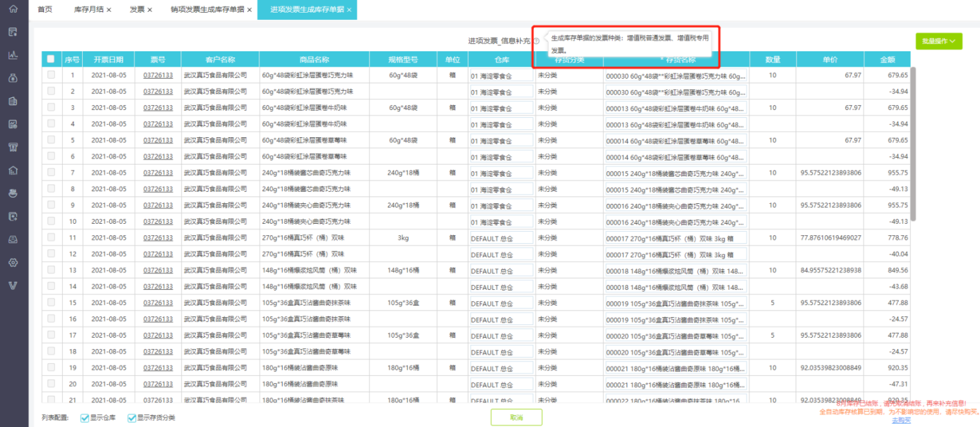
Task: Close the 库存月结 tab
Action: coord(109,10)
